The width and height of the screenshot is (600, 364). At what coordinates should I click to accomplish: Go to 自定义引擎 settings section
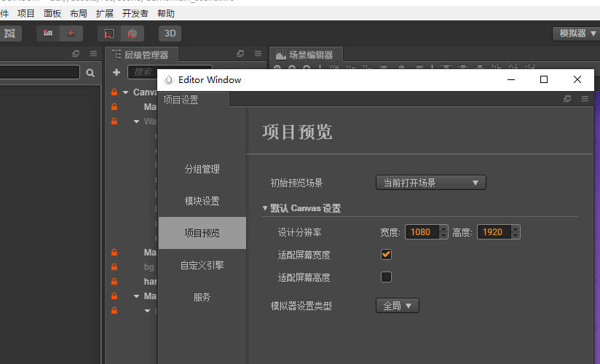pos(202,265)
